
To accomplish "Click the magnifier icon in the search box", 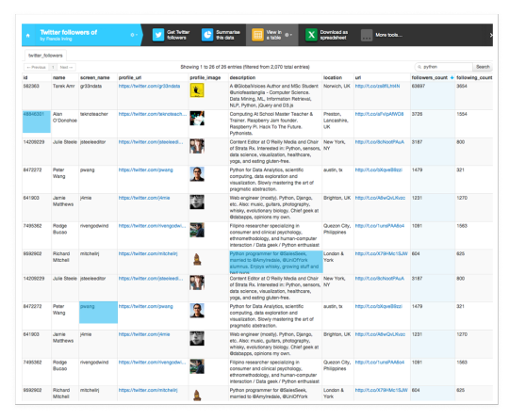I will [x=419, y=67].
